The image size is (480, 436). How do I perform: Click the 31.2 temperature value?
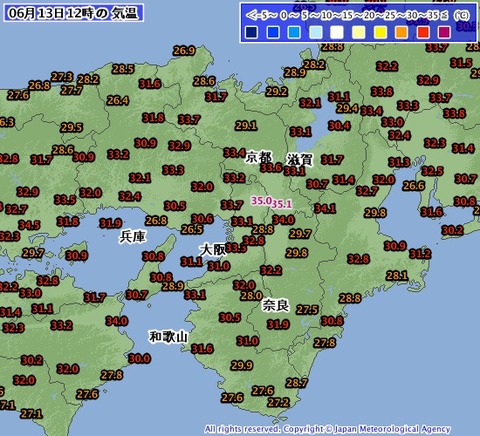(x=420, y=254)
